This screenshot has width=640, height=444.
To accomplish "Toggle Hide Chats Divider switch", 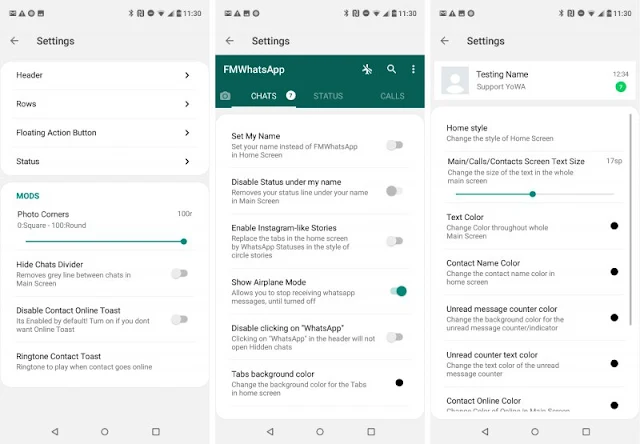I will pos(180,273).
